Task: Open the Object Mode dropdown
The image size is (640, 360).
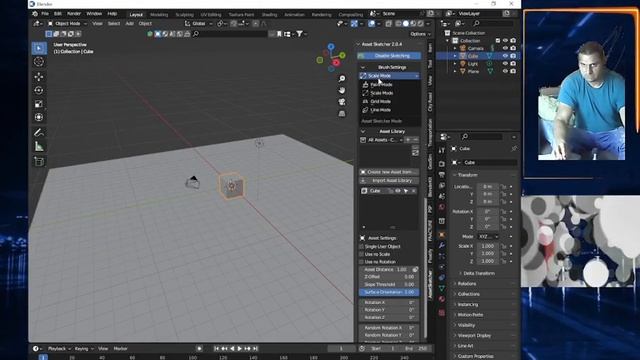Action: click(68, 24)
